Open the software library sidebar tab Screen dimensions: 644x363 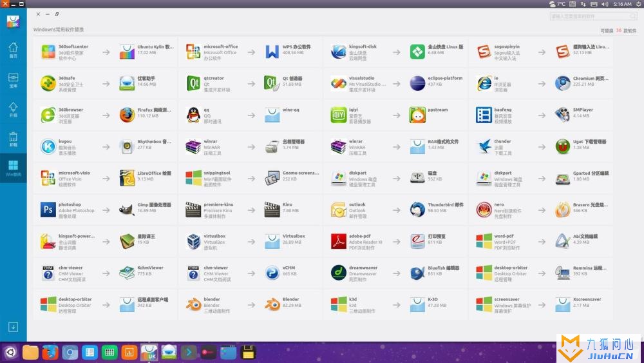(13, 81)
